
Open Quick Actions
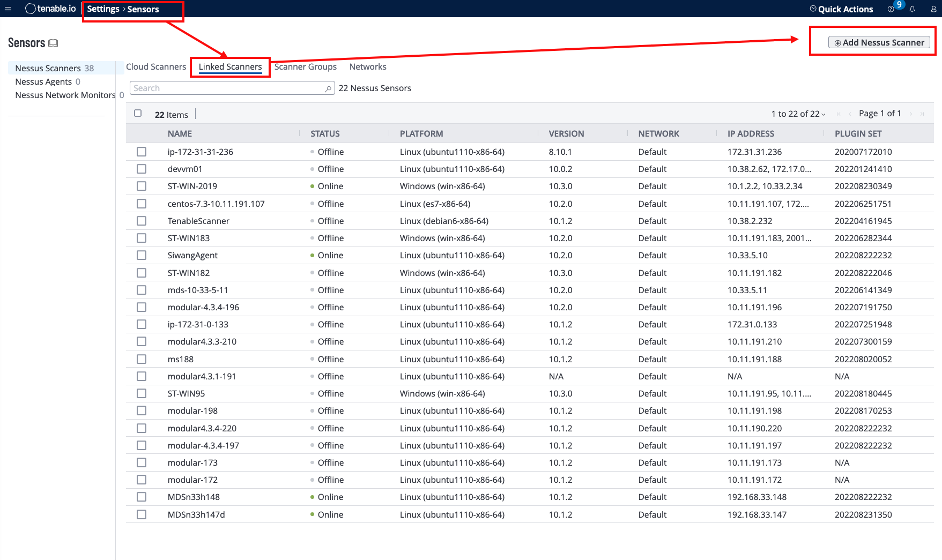pos(841,9)
